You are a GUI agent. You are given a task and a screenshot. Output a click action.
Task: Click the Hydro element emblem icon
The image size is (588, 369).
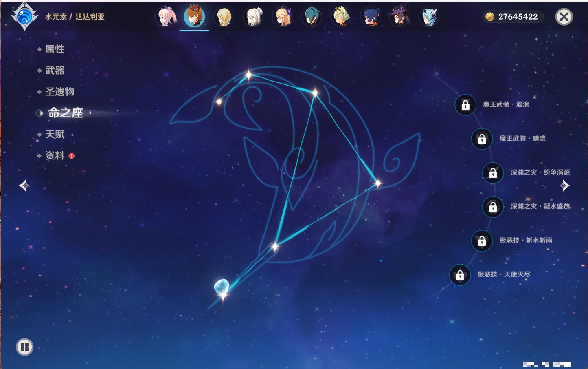[24, 17]
